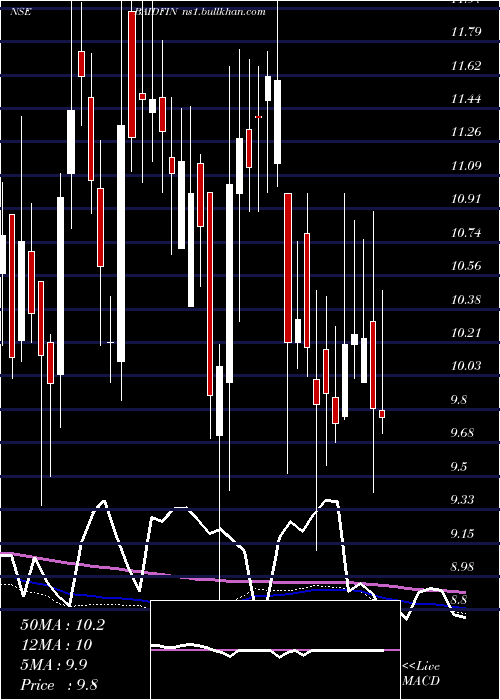Screen dimensions: 500x700
Task: Click the 10.03 price axis label
Action: [466, 366]
